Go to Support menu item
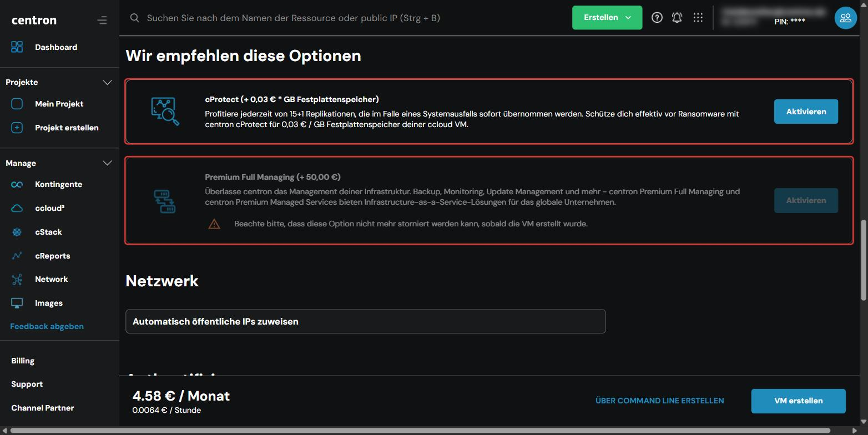This screenshot has height=435, width=868. (27, 384)
